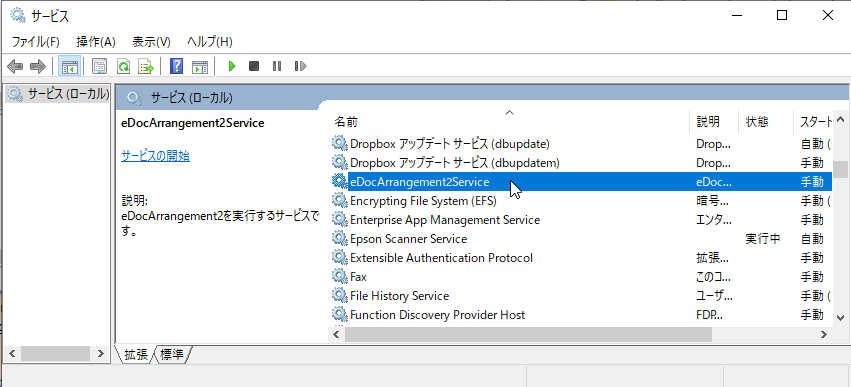Image resolution: width=851 pixels, height=387 pixels.
Task: Click the Pause Service toolbar button
Action: 277,66
